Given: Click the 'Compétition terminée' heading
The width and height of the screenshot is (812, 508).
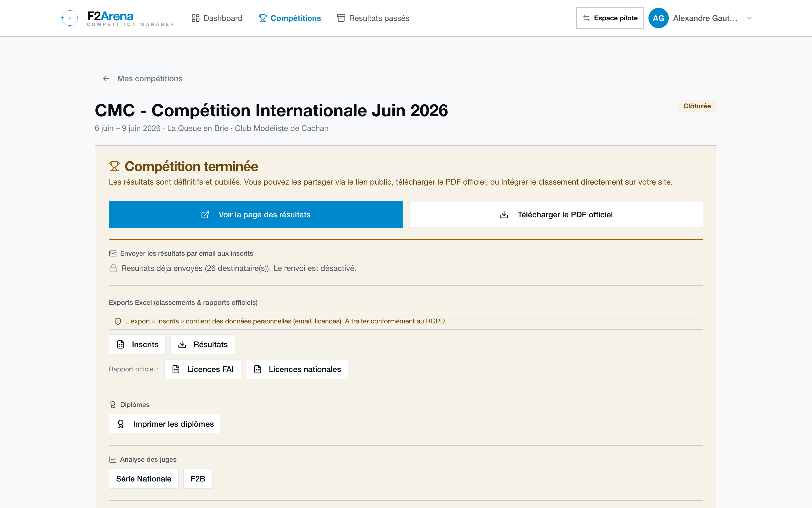Looking at the screenshot, I should [191, 166].
